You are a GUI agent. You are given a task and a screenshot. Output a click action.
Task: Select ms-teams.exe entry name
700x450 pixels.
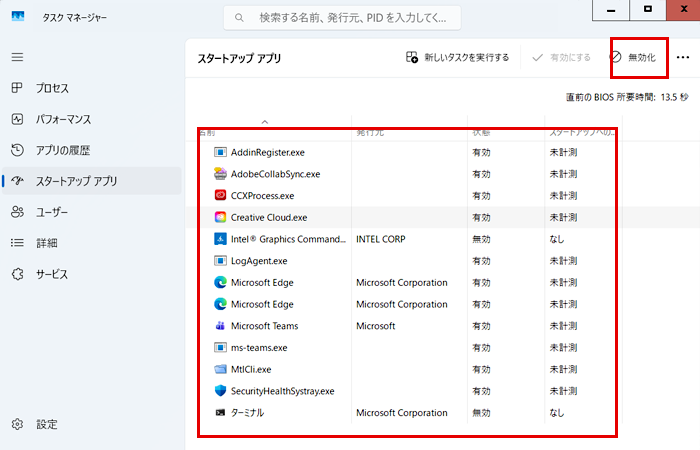tap(259, 348)
